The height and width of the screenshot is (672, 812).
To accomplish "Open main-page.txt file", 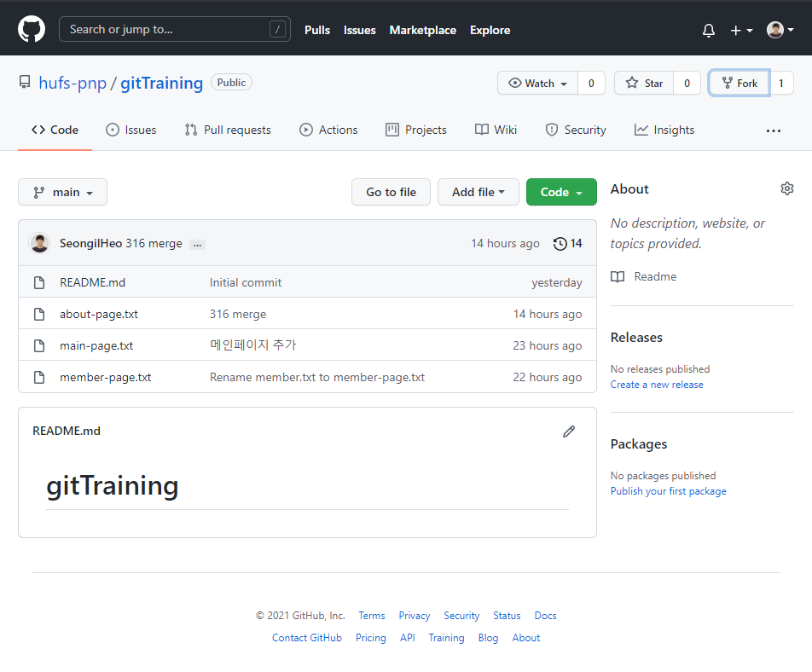I will pyautogui.click(x=96, y=346).
